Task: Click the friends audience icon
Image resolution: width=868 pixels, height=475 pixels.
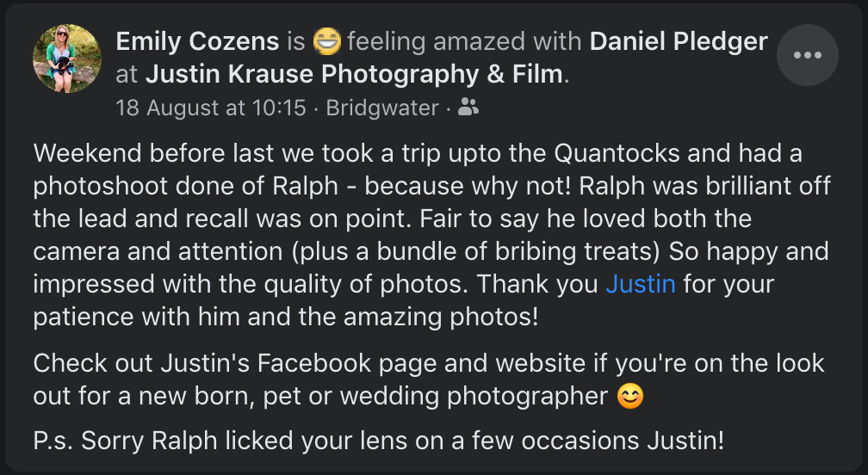Action: [468, 108]
